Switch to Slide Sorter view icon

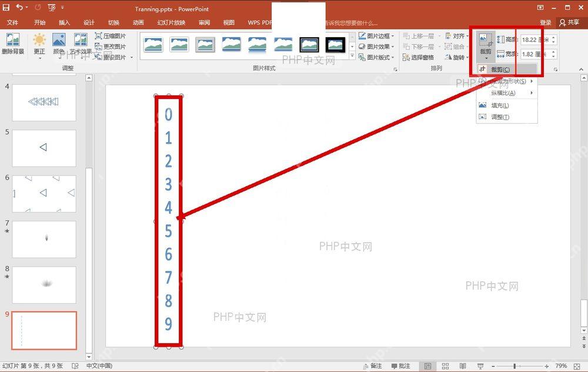(x=445, y=366)
